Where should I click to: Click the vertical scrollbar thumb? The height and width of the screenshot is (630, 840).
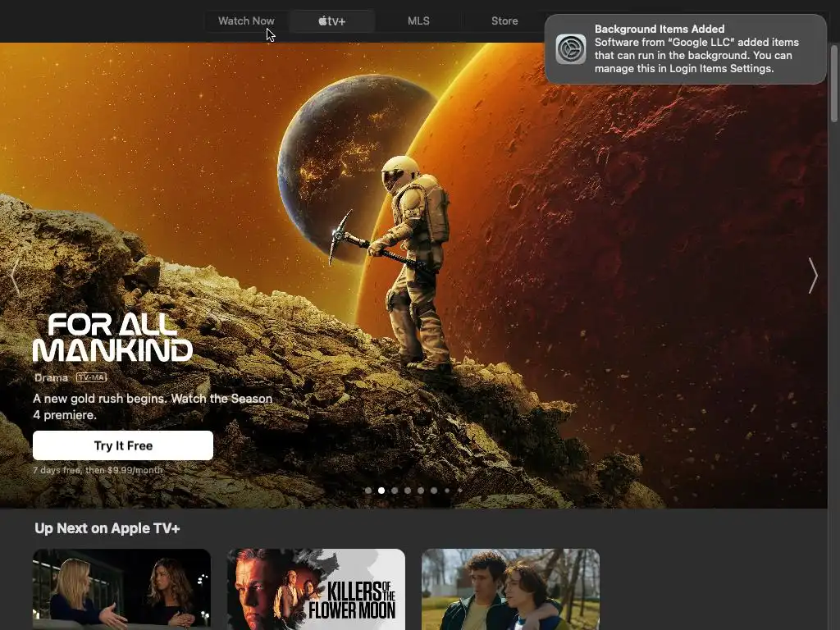[833, 83]
